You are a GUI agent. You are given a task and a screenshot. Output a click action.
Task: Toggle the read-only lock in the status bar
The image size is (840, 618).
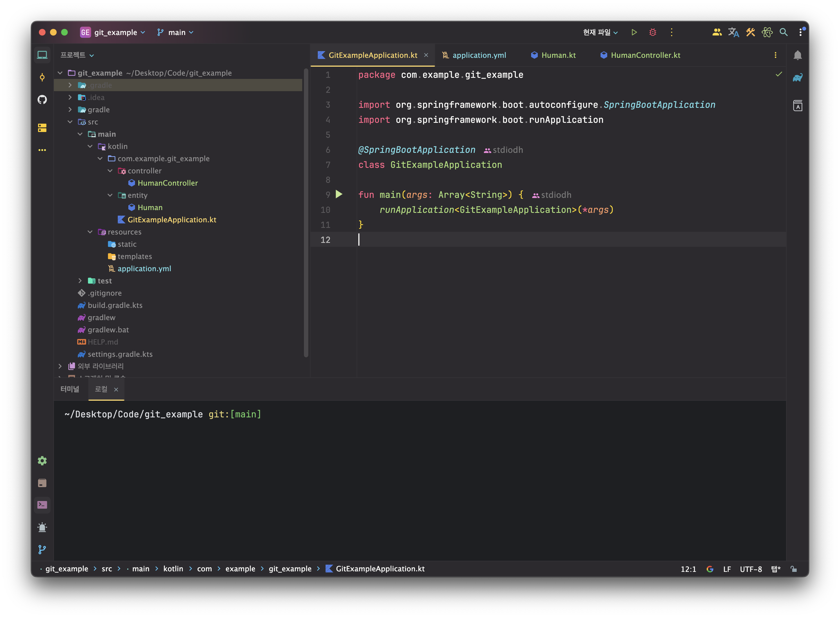(794, 569)
